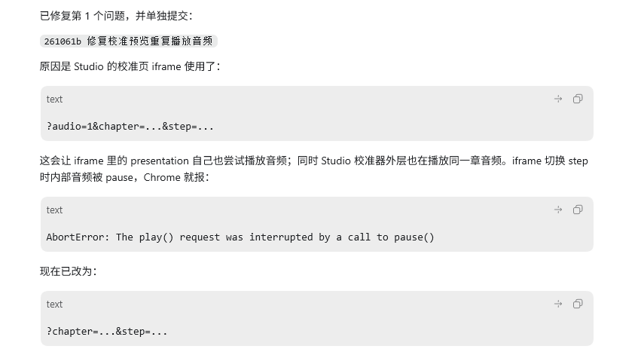Click the text label of the last code block
This screenshot has height=349, width=644.
(x=54, y=305)
